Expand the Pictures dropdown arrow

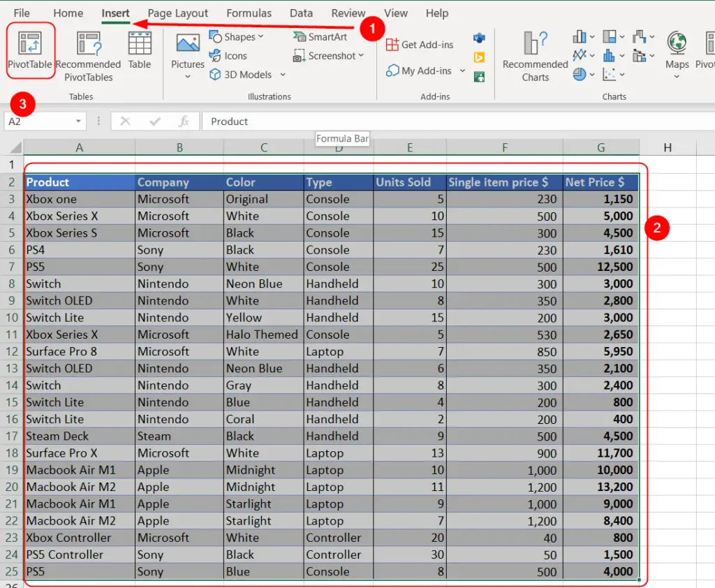(187, 77)
